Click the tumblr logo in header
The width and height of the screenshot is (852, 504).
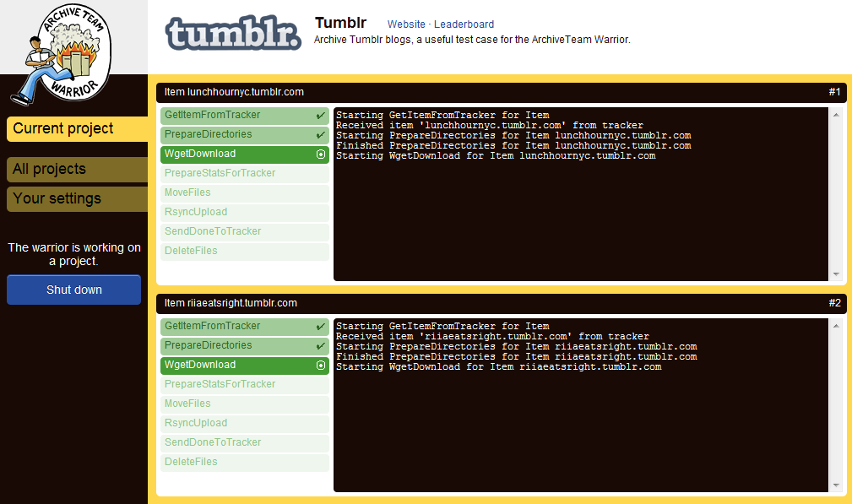(x=233, y=33)
